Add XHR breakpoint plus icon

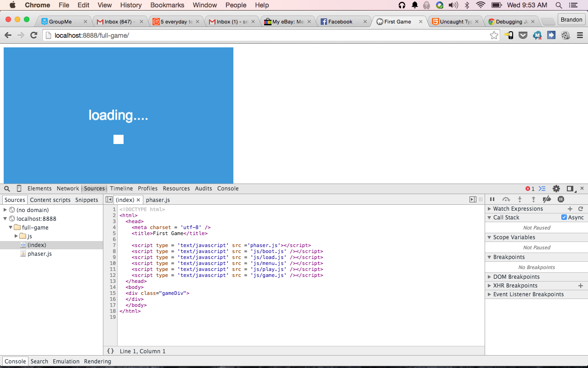point(581,286)
